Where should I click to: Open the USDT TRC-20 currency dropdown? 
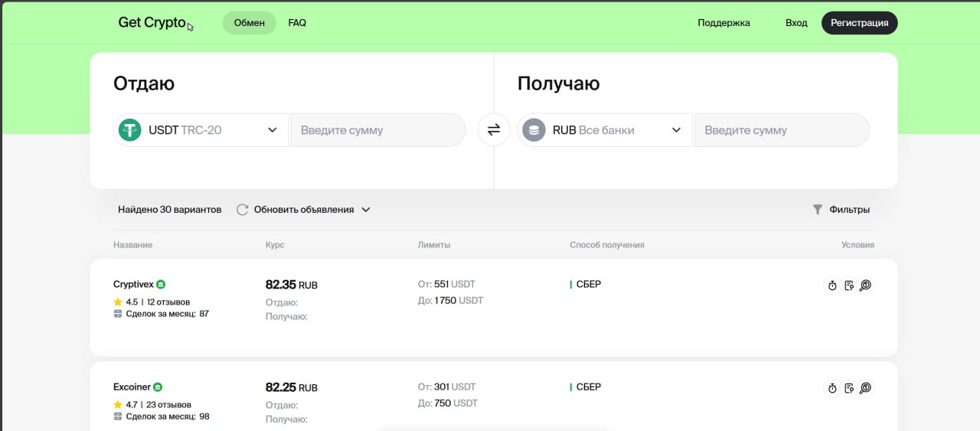(272, 130)
